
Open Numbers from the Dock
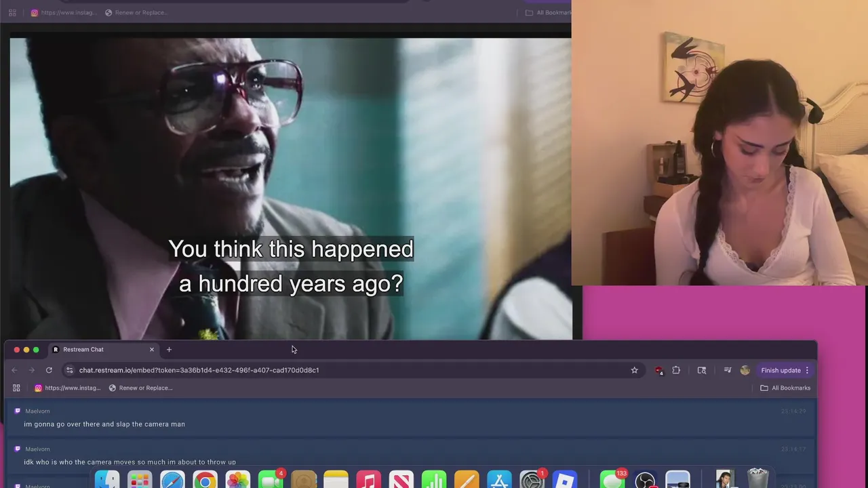(x=433, y=479)
